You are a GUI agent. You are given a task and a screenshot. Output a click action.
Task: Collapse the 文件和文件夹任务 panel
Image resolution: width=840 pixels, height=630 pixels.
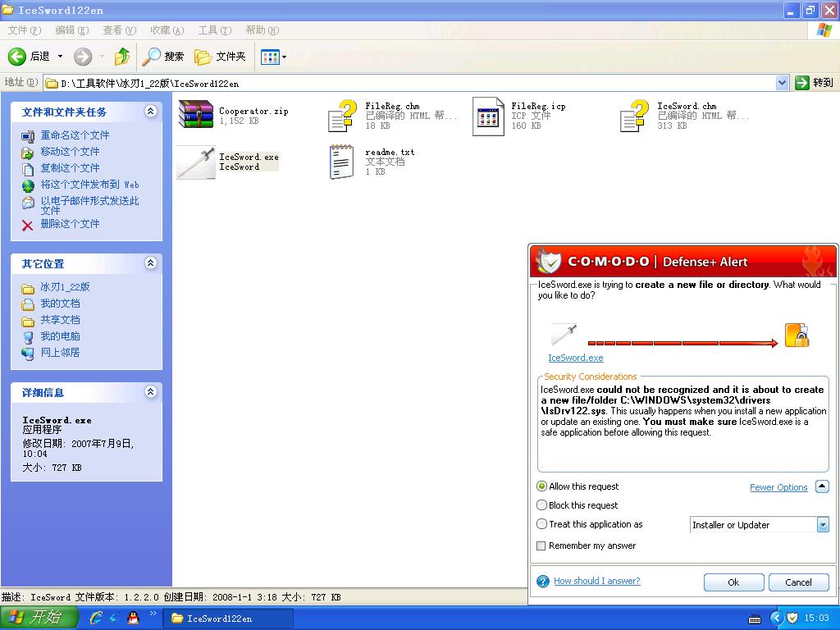tap(151, 111)
